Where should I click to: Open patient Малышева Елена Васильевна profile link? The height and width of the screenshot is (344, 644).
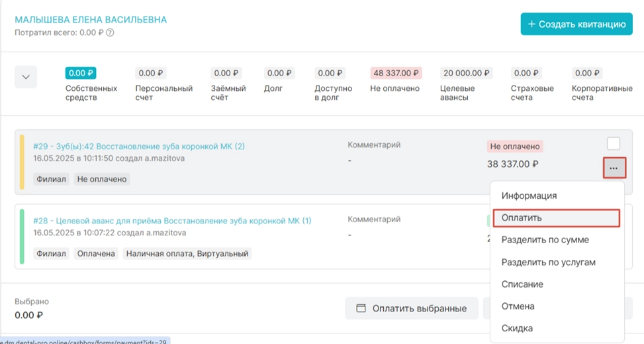click(91, 19)
